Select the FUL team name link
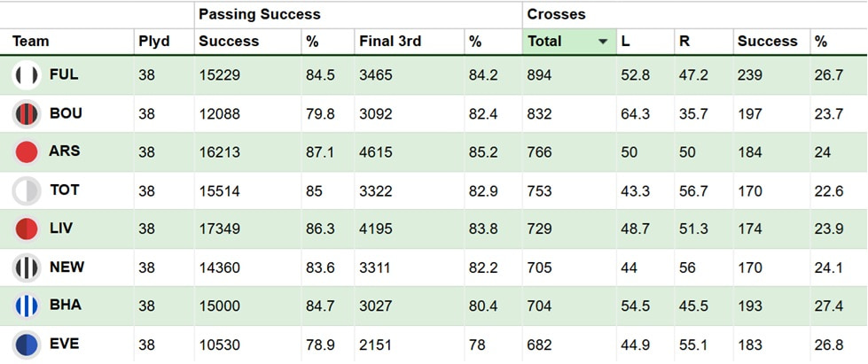 coord(64,75)
